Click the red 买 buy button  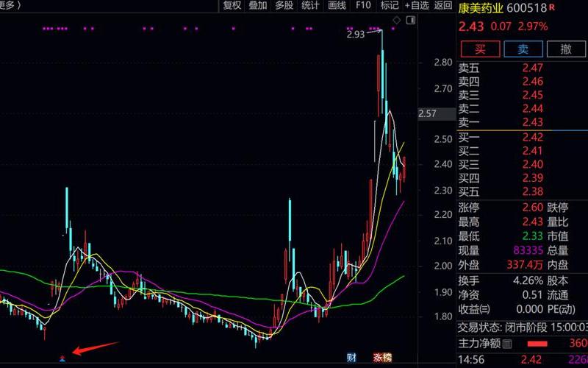(x=481, y=49)
